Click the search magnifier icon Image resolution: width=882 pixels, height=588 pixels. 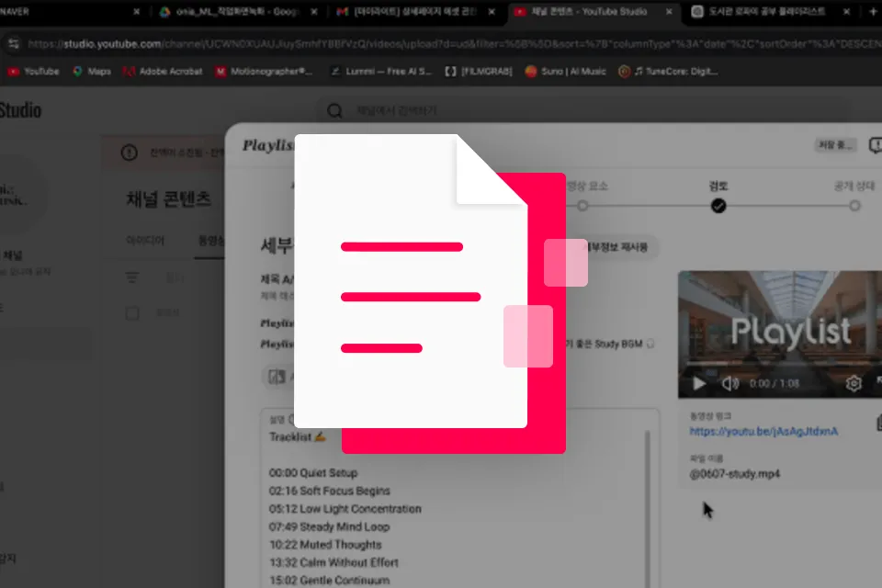(334, 111)
